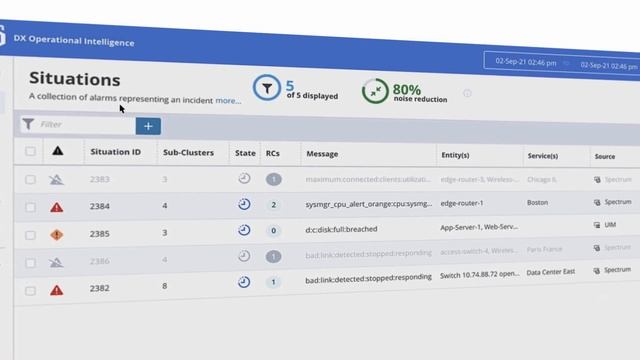Click the small funnel icon in Filter field
640x360 pixels.
[28, 124]
